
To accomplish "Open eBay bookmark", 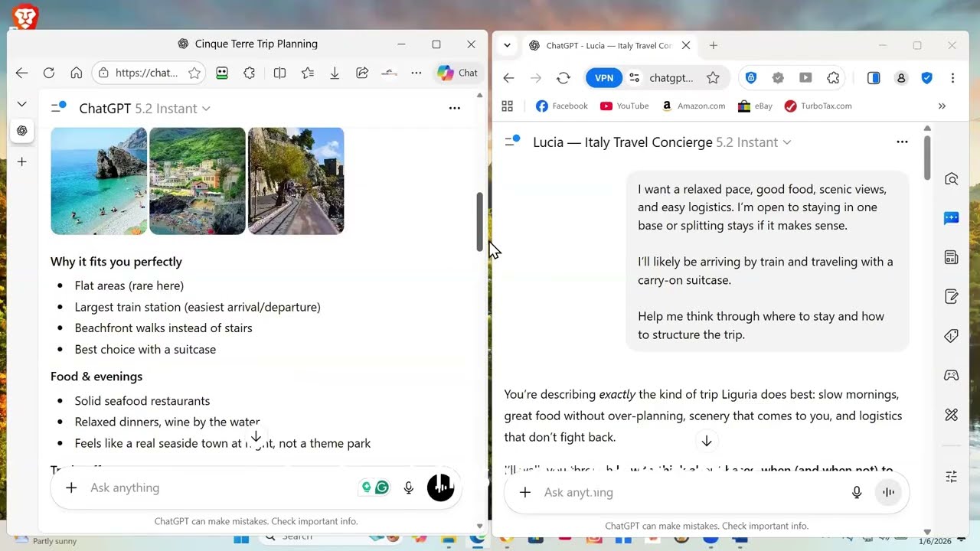I will 755,106.
